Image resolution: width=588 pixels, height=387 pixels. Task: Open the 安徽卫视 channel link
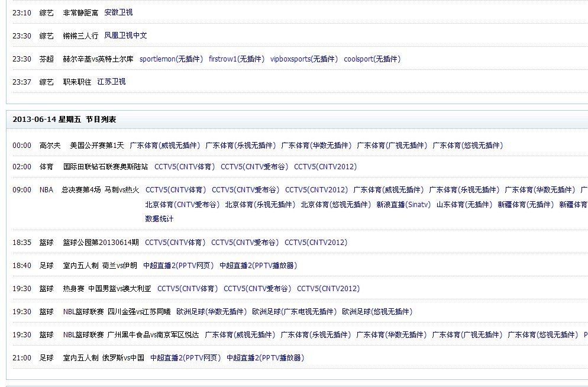pyautogui.click(x=118, y=12)
